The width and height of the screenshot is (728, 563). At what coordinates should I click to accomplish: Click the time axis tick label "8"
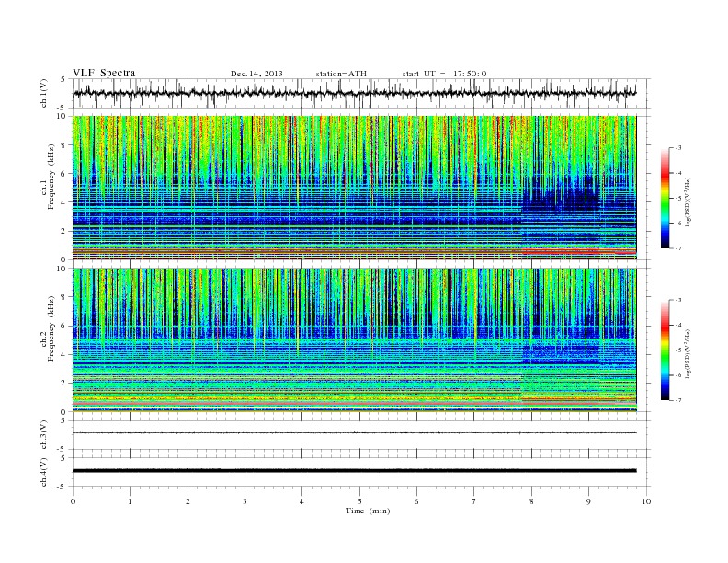pyautogui.click(x=531, y=501)
